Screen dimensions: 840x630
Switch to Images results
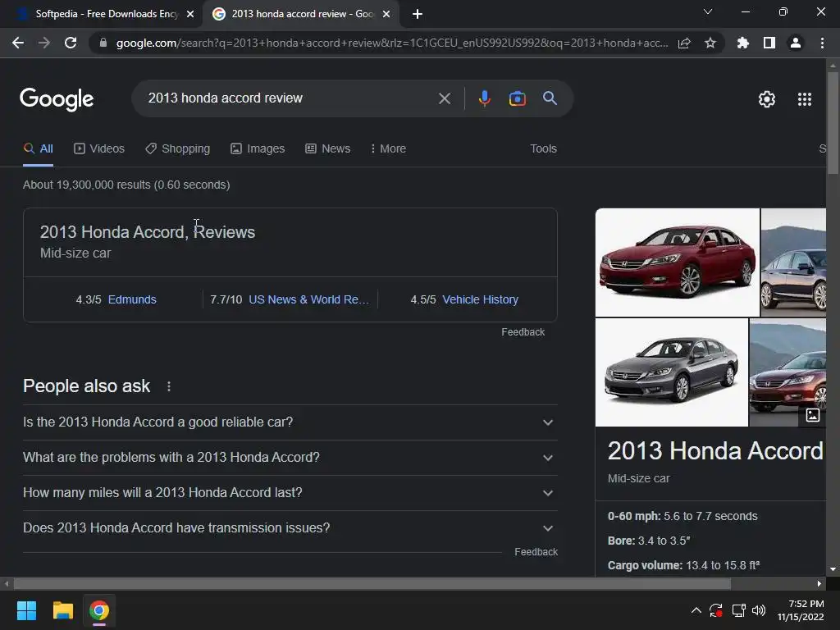[x=258, y=149]
